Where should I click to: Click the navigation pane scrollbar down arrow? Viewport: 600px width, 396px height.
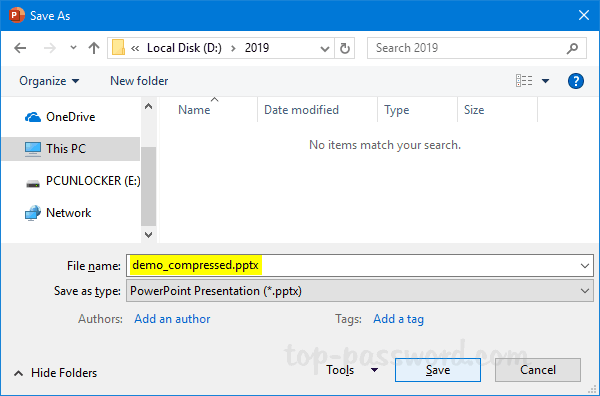(148, 235)
